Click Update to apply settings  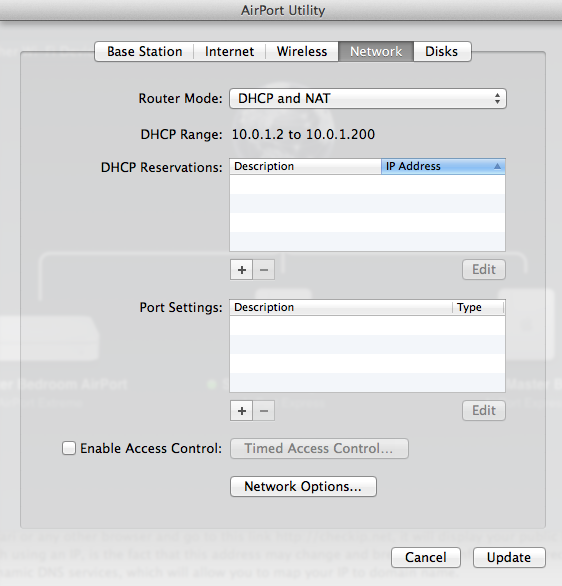pos(509,558)
